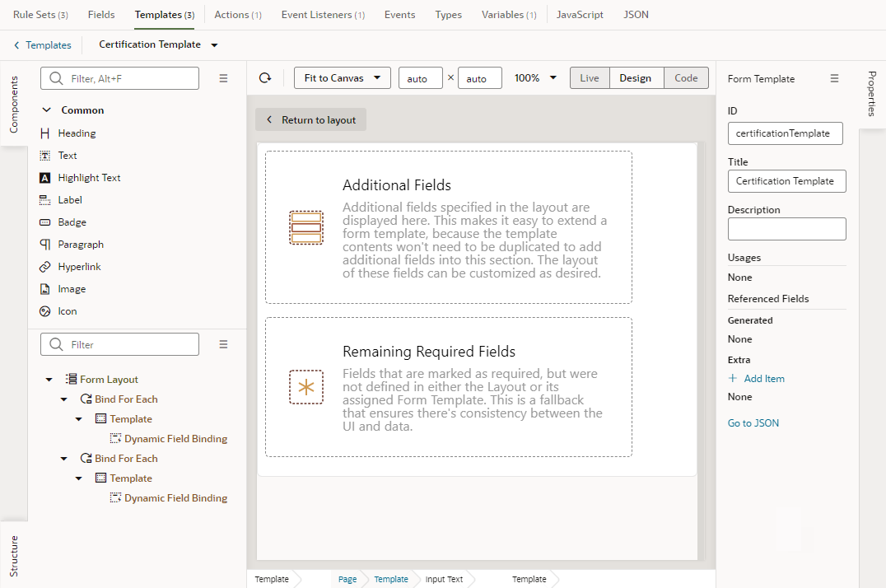
Task: Switch to Code view mode
Action: 686,77
